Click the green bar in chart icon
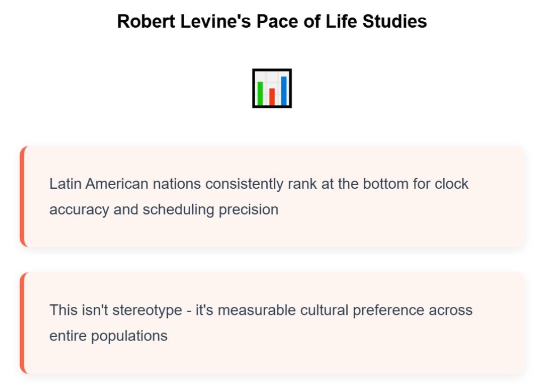The width and height of the screenshot is (540, 392). click(x=260, y=93)
